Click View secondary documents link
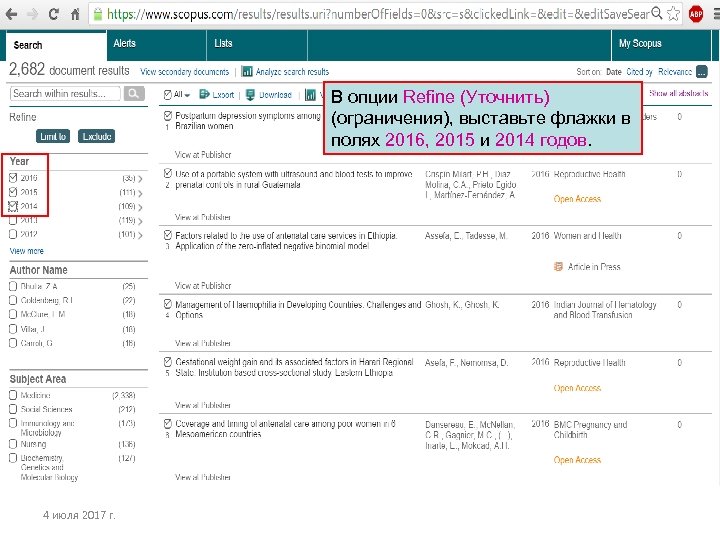 pos(185,72)
